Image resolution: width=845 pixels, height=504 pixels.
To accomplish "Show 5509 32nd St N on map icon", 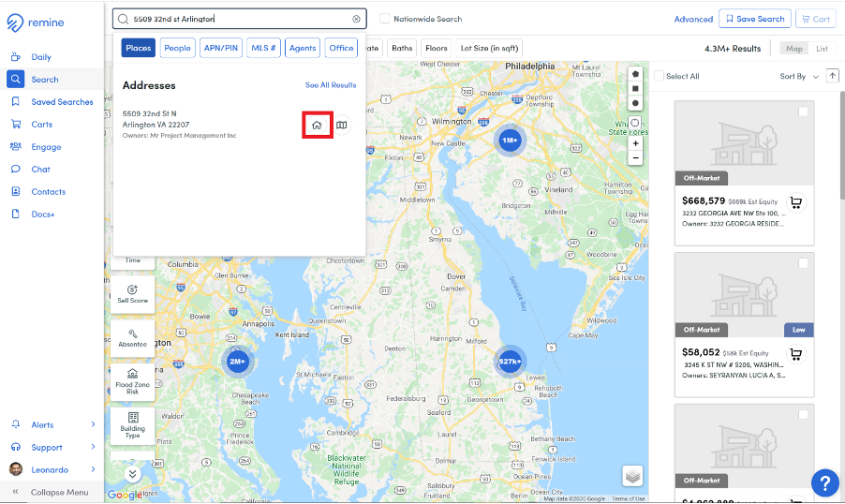I will 342,125.
